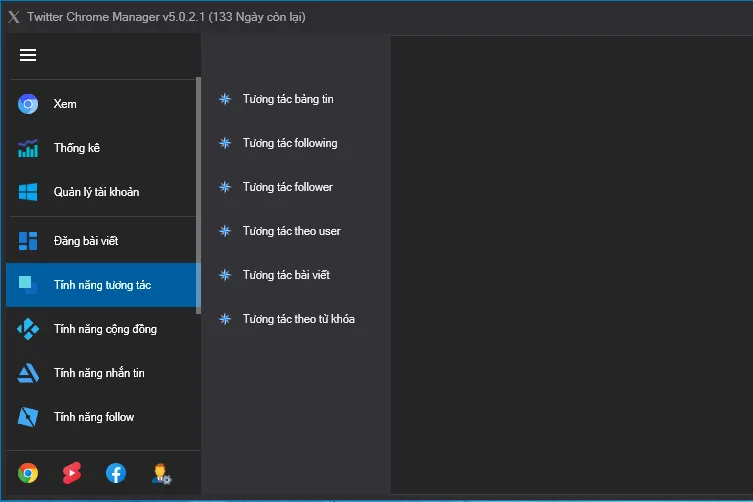
Task: Select the Tính năng tương tác menu item
Action: [x=101, y=285]
